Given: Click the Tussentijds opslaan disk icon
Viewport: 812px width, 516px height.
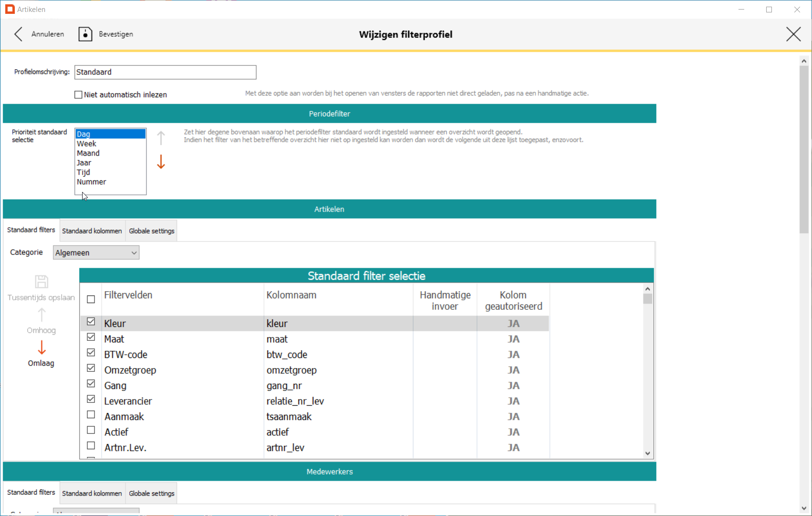Looking at the screenshot, I should point(42,282).
